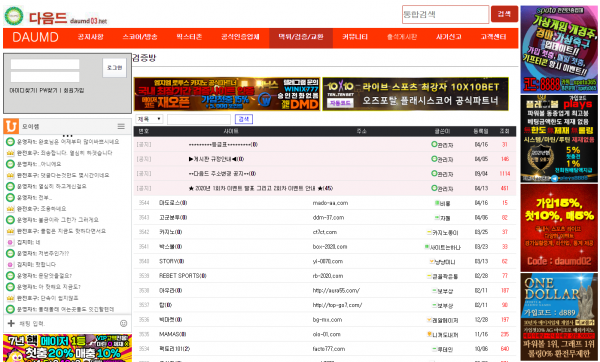600x362 pixels.
Task: Click author level icon on mado-aa.com row
Action: [x=437, y=203]
